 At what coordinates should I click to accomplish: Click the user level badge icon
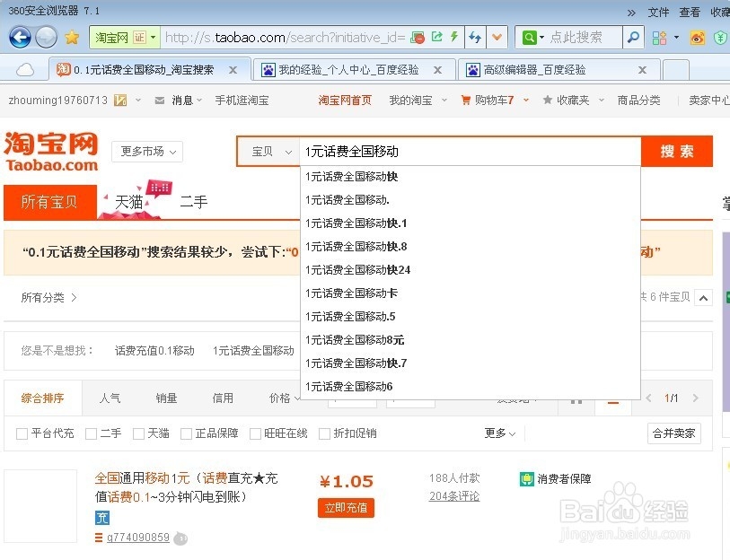point(120,101)
